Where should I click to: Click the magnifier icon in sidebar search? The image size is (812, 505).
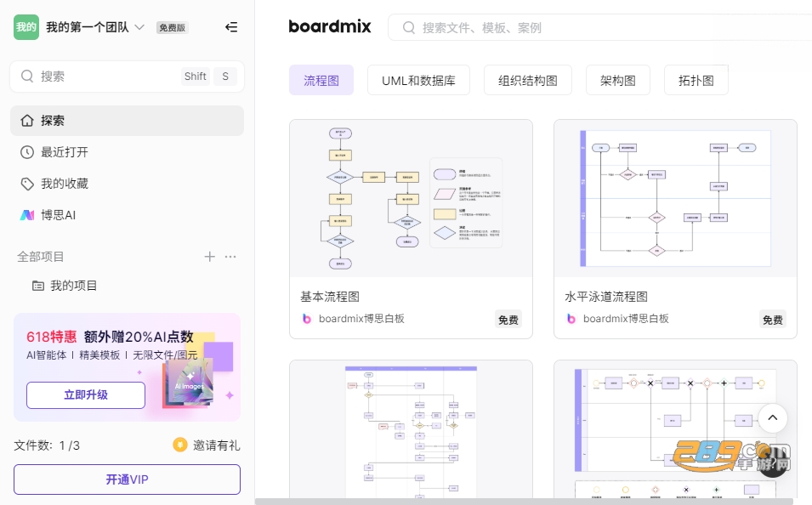point(27,77)
